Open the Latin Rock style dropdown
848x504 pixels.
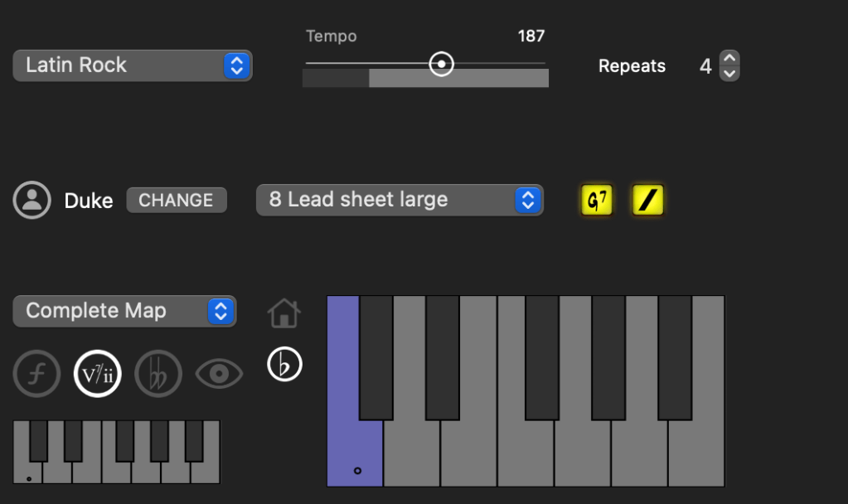(x=133, y=65)
